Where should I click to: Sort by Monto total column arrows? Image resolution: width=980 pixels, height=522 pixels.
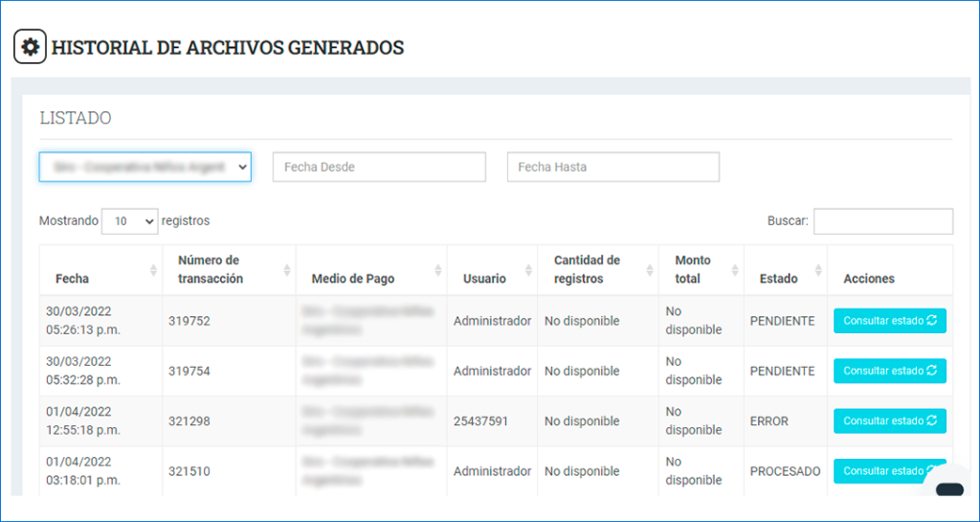point(735,270)
